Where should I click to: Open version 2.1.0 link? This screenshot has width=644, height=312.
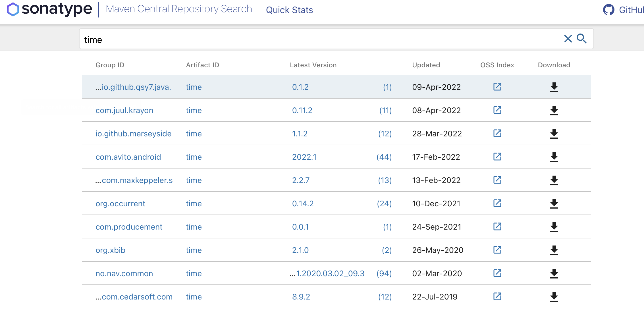coord(300,250)
